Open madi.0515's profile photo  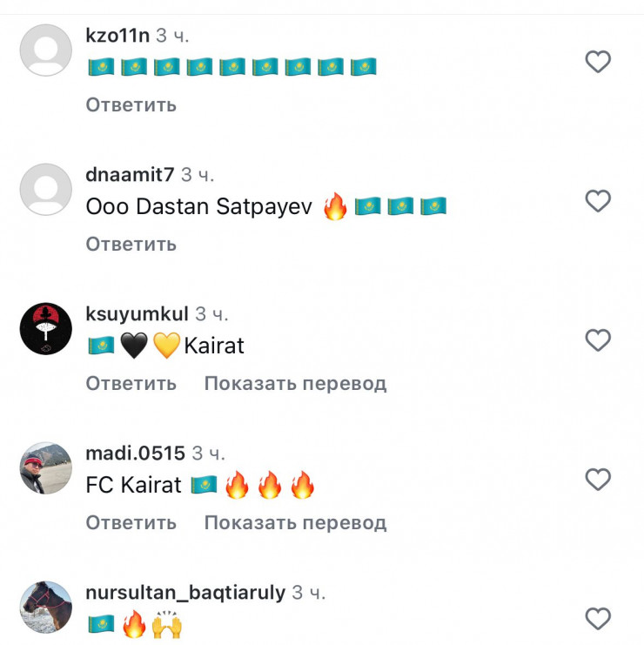[x=45, y=467]
